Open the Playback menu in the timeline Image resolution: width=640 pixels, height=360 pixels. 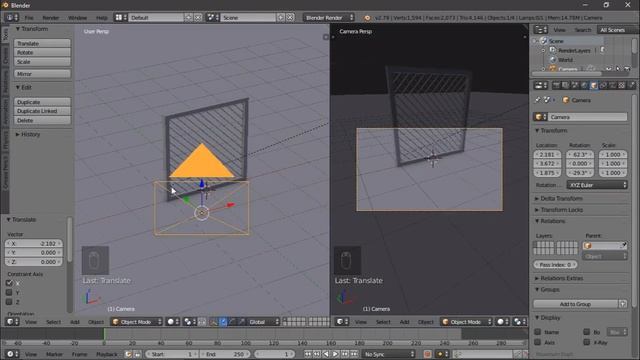[x=107, y=354]
